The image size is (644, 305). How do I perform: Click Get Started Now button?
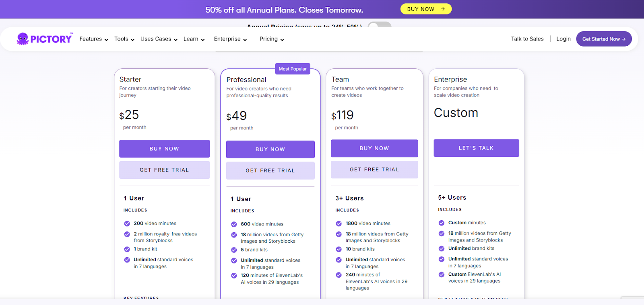pyautogui.click(x=604, y=39)
